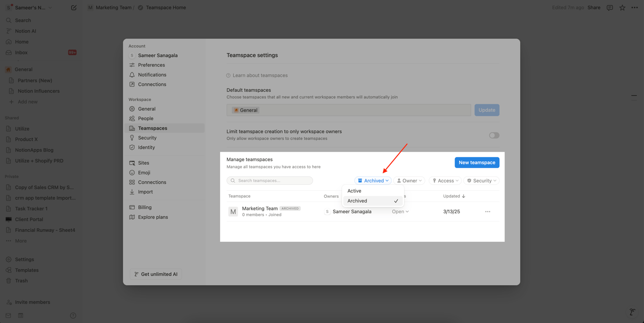
Task: Select Active from the filter menu
Action: pos(355,191)
